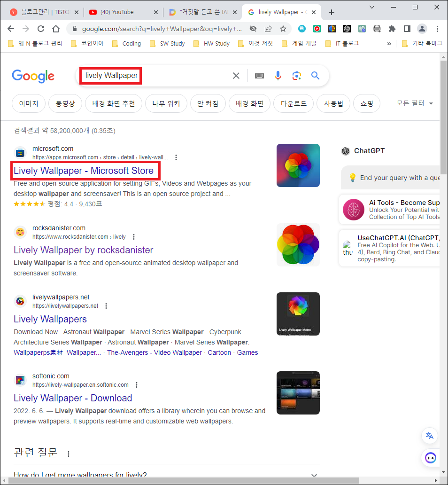Click the Ai Tools sidebar card

[x=390, y=210]
